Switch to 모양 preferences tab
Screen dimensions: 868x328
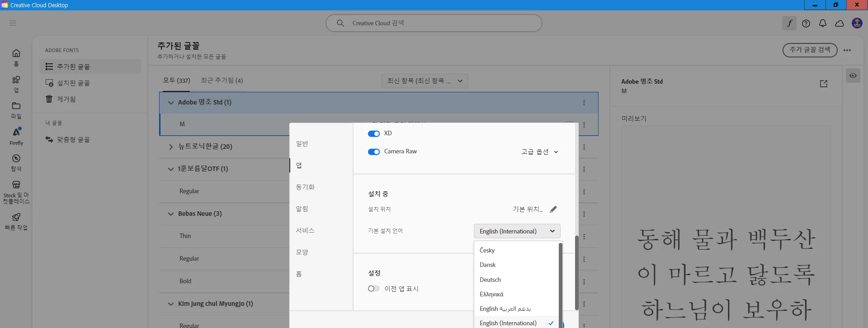tap(302, 252)
